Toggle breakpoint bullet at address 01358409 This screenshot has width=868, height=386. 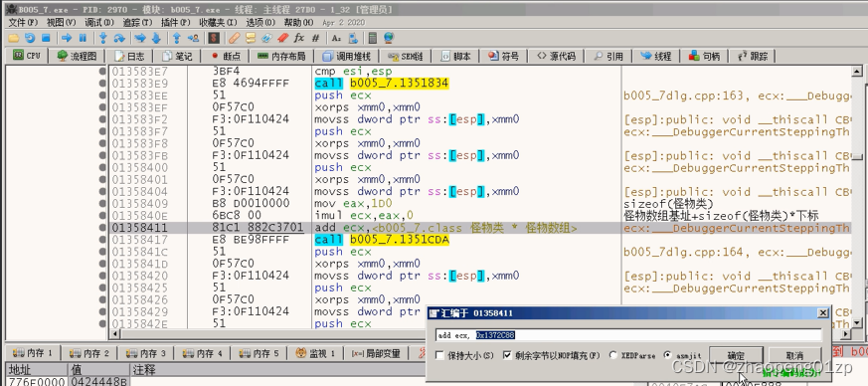(x=102, y=203)
